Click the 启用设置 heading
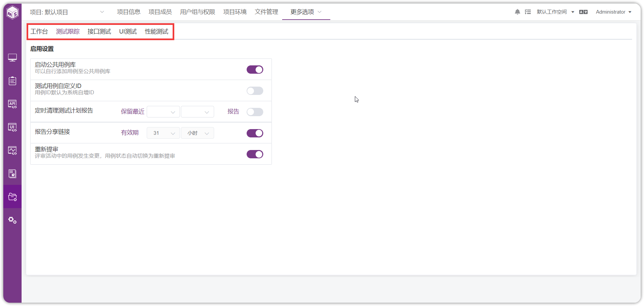The height and width of the screenshot is (306, 644). click(x=42, y=49)
